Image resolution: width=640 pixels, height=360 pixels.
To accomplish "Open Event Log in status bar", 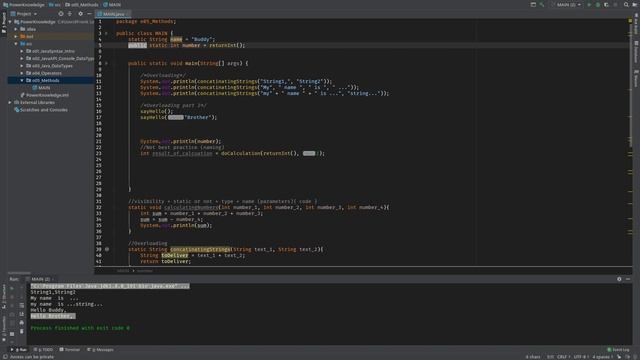I will [x=618, y=350].
